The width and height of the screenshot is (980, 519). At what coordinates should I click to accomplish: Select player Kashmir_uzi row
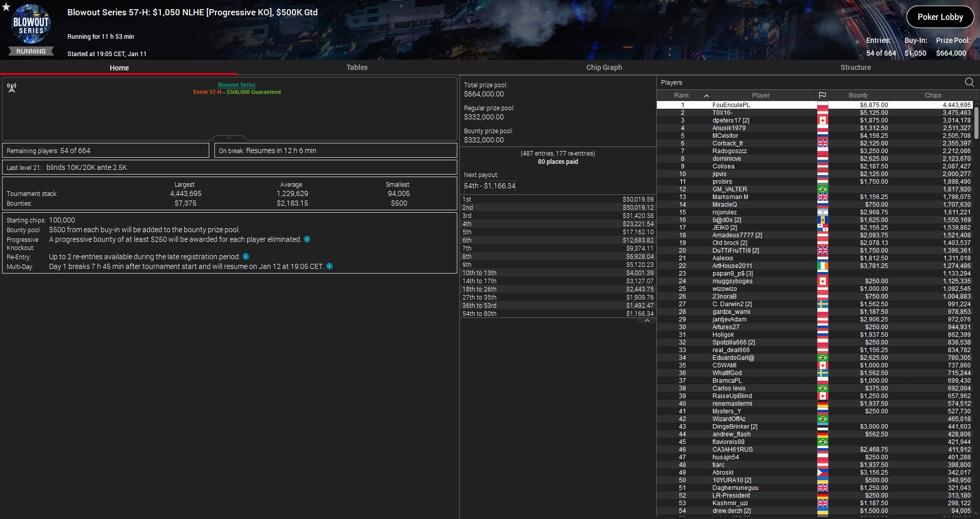815,503
